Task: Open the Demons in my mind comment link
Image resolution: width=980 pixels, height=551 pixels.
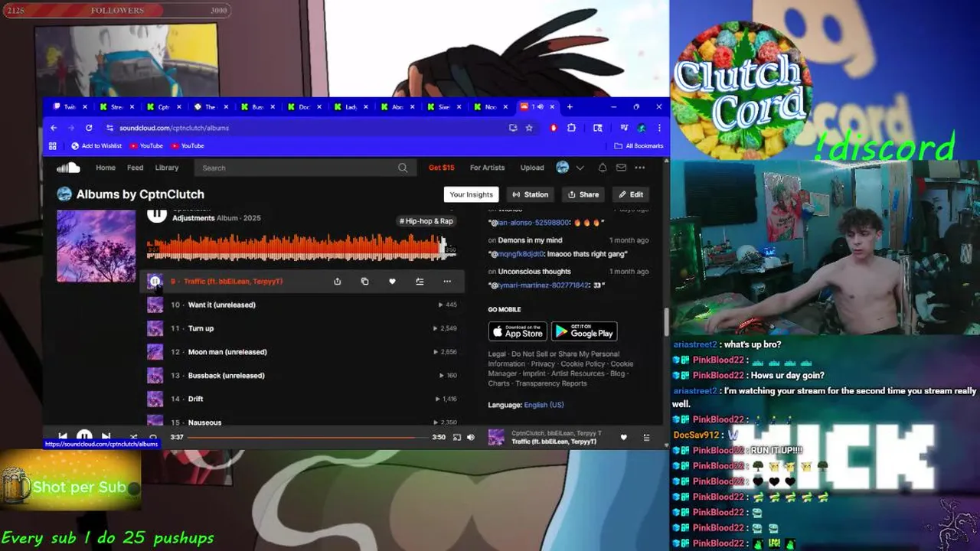Action: [x=530, y=240]
